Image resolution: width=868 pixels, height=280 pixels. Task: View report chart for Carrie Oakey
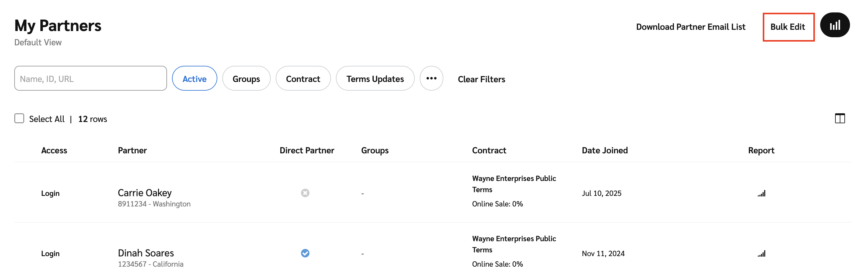[761, 193]
